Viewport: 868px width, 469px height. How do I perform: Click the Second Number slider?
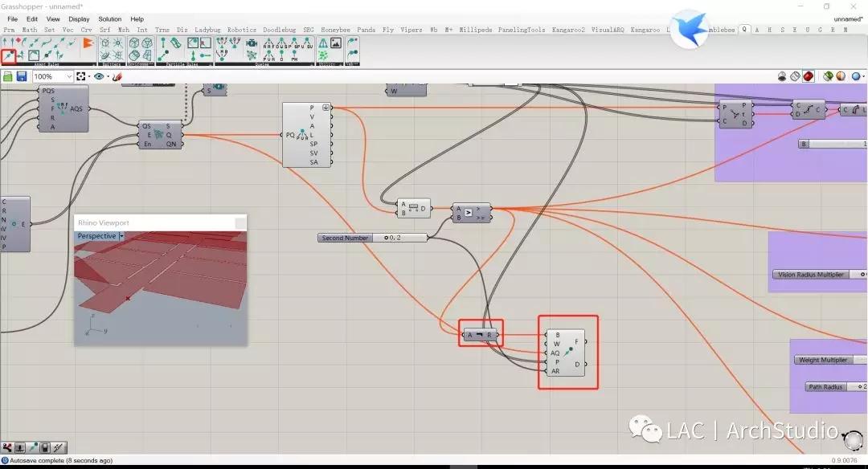pos(373,238)
